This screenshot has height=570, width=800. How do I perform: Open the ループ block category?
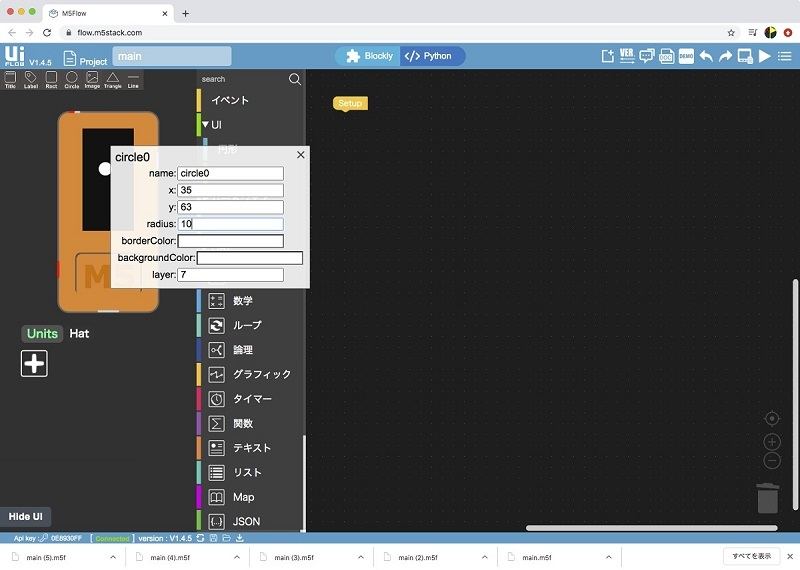coord(247,325)
